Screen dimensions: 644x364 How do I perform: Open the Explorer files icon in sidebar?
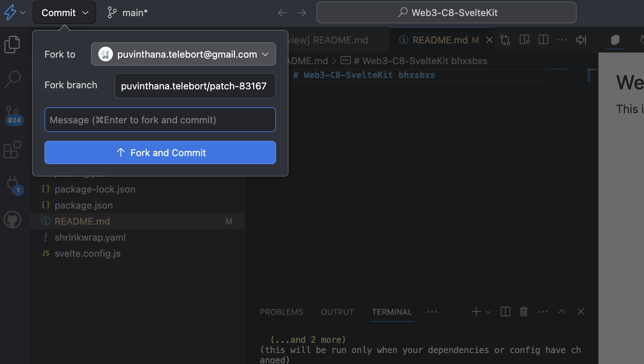(12, 44)
